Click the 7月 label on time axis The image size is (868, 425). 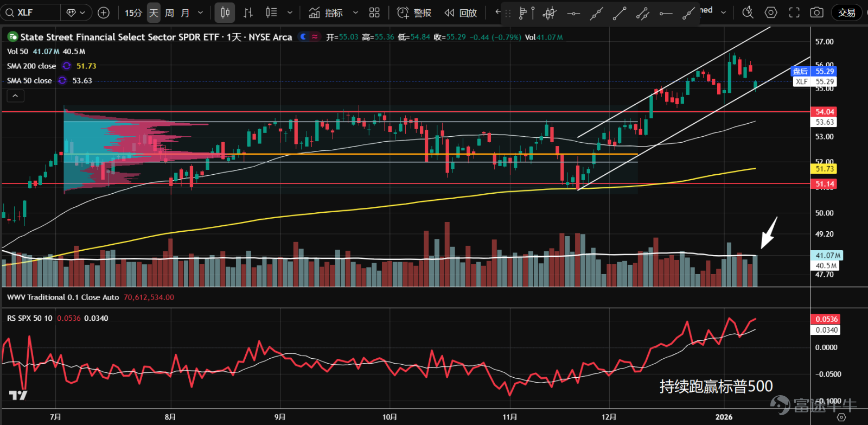[55, 417]
